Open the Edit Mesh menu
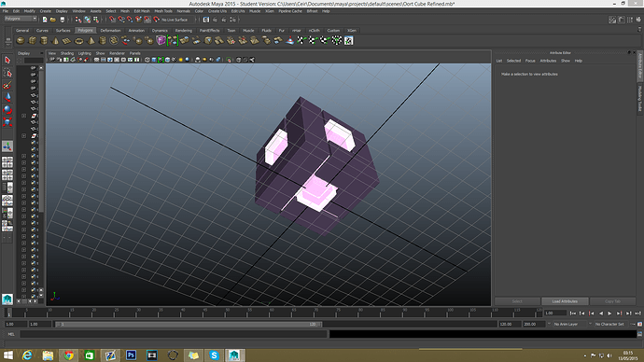This screenshot has height=362, width=644. click(142, 11)
